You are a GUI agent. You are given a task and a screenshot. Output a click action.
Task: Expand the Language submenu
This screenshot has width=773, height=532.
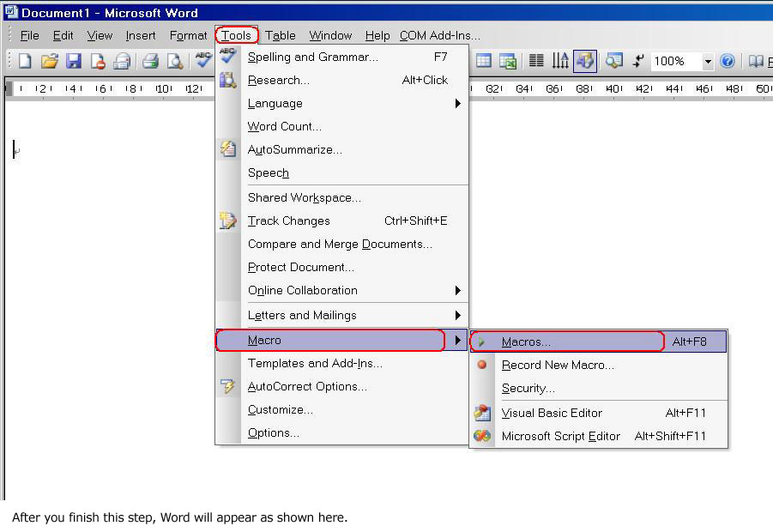pos(341,103)
